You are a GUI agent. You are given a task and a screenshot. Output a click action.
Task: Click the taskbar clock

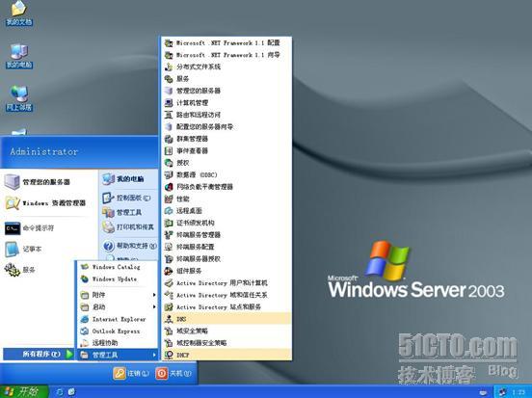coord(519,392)
